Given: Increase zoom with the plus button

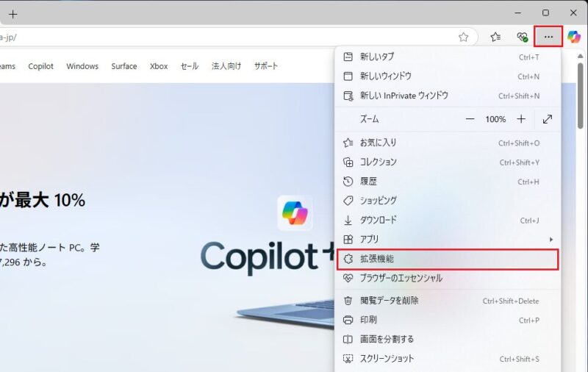Looking at the screenshot, I should (521, 119).
